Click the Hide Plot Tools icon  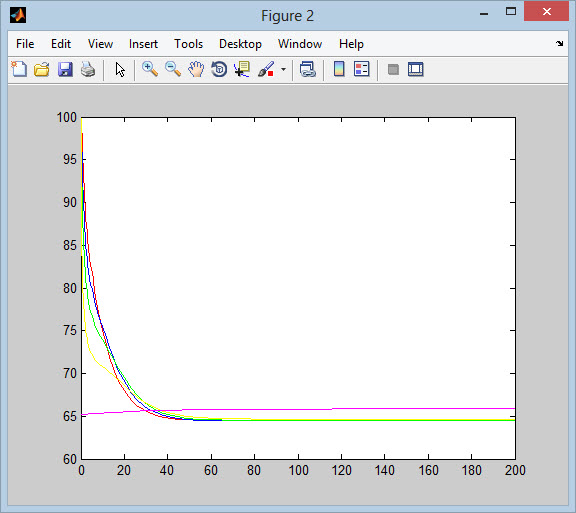[x=393, y=69]
